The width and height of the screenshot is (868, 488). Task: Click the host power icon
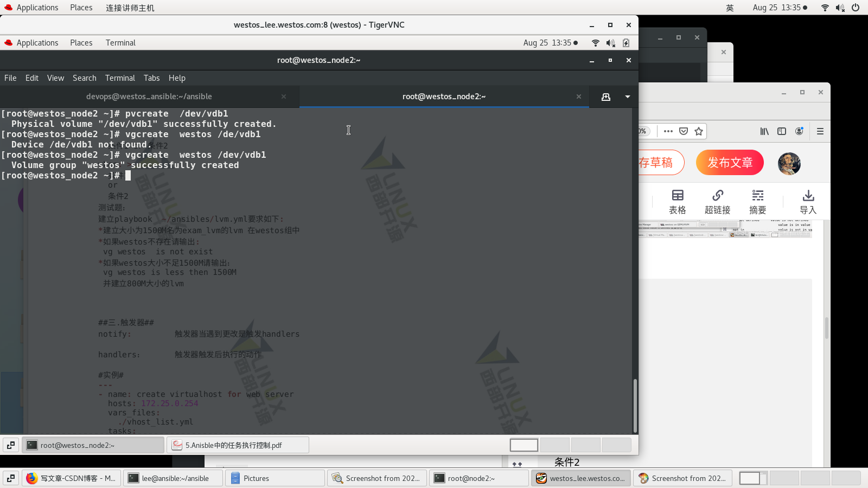[856, 8]
